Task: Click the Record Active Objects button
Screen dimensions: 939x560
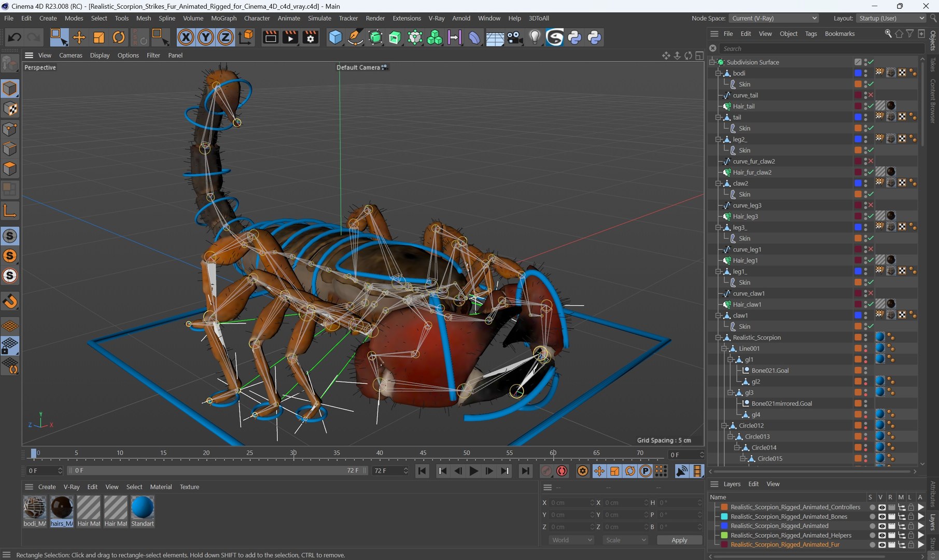Action: pyautogui.click(x=546, y=471)
